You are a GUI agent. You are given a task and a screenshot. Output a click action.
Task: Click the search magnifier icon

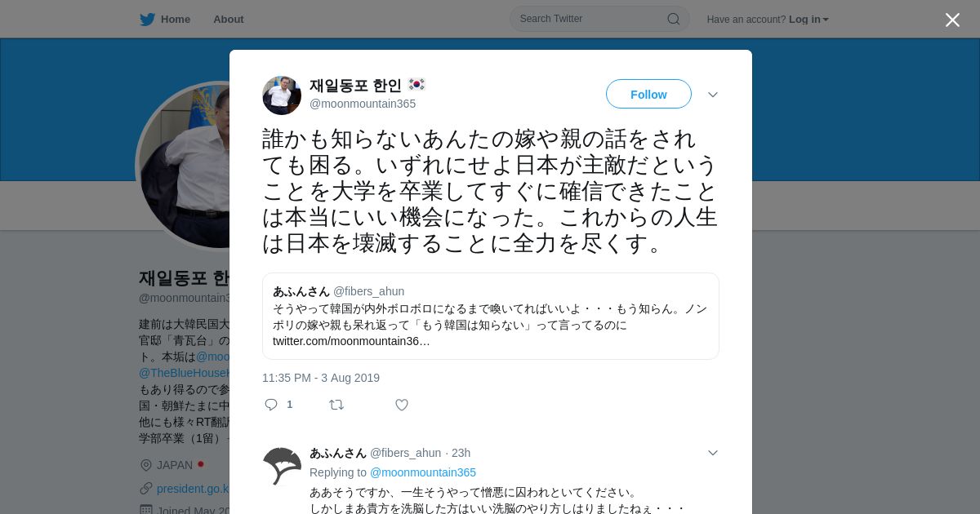[x=674, y=19]
